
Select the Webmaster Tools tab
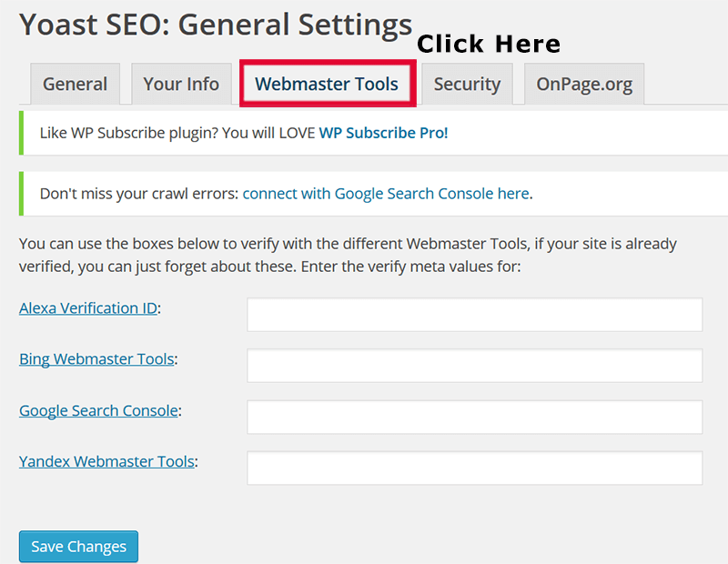tap(327, 84)
